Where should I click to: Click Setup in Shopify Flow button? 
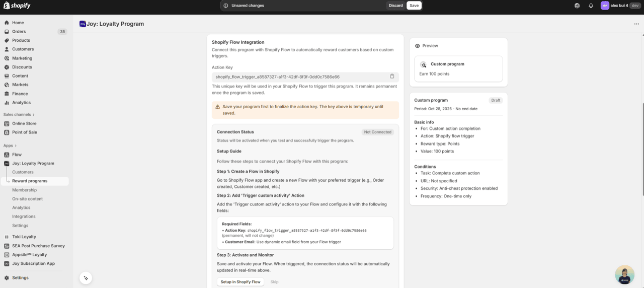coord(241,282)
